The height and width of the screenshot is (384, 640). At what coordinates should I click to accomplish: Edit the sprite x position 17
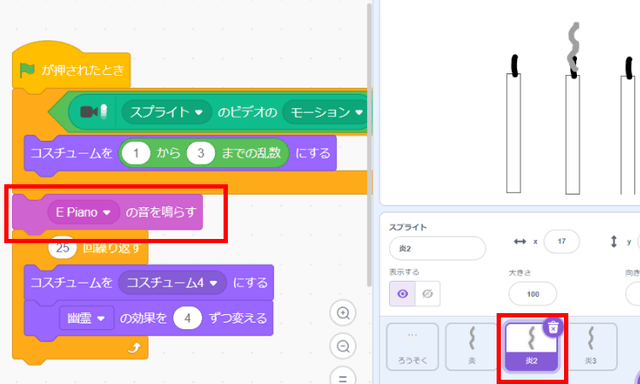[x=561, y=241]
